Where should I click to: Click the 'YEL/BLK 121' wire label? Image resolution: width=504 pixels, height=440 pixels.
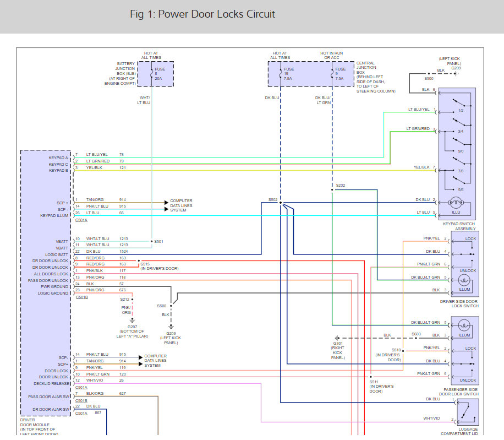106,167
